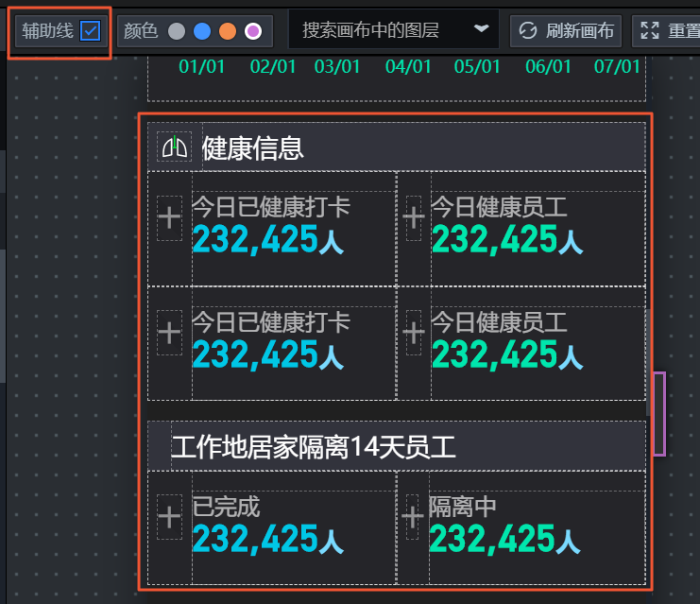Screen dimensions: 700x604
Task: Click plus icon beside second 今日已健康打卡
Action: (169, 333)
